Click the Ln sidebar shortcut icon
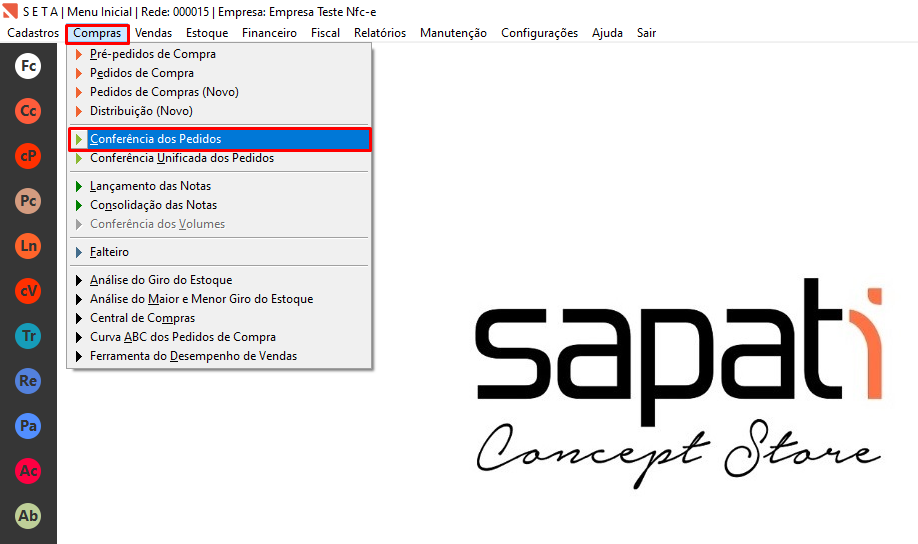Screen dimensions: 918x544 (x=28, y=245)
